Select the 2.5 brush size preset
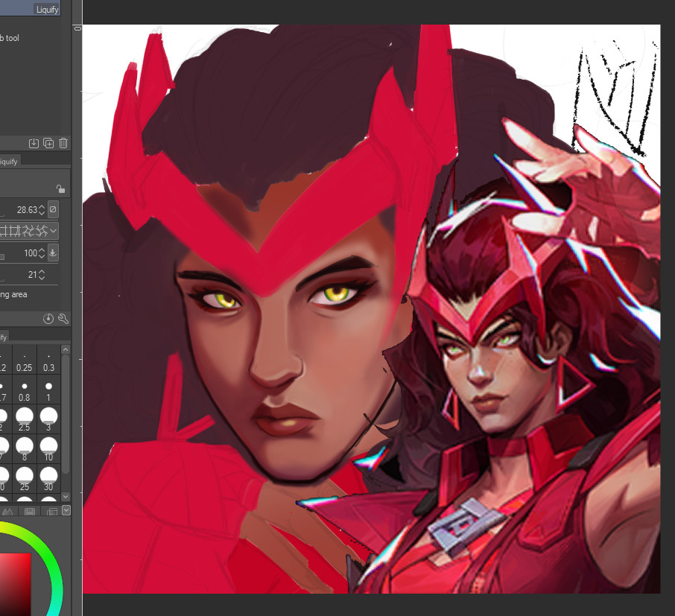 click(x=25, y=419)
